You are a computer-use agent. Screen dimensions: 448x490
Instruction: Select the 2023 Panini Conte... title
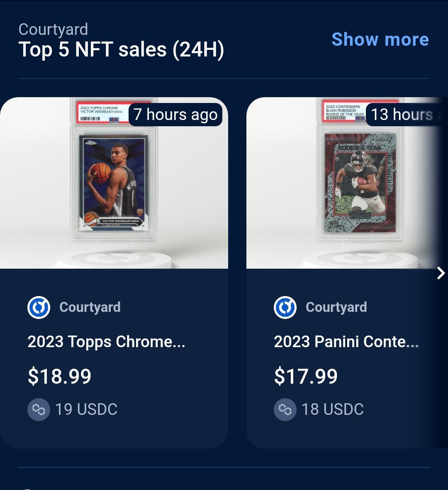click(346, 342)
